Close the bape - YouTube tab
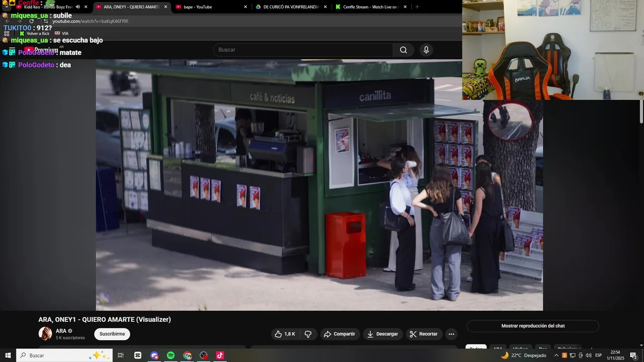The image size is (644, 362). (x=246, y=7)
